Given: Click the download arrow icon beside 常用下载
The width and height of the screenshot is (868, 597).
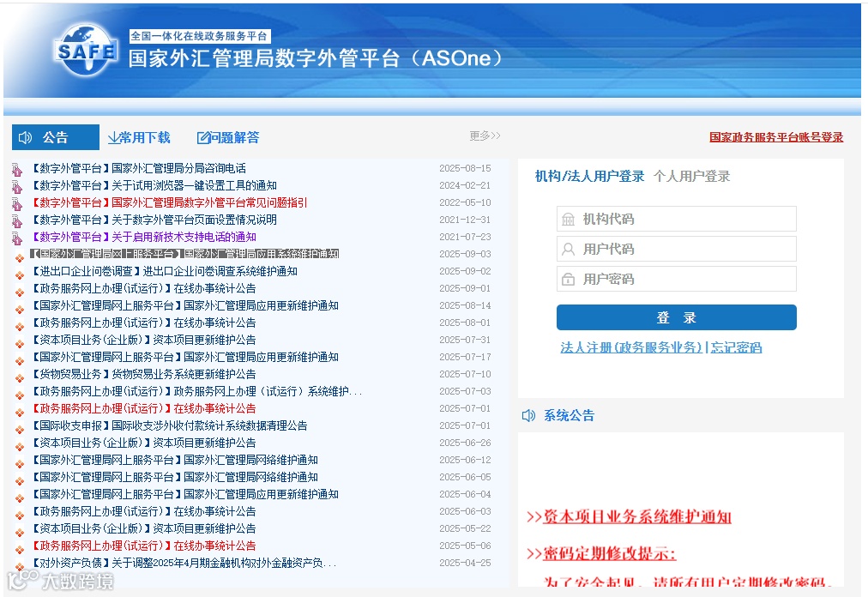Looking at the screenshot, I should pyautogui.click(x=113, y=137).
